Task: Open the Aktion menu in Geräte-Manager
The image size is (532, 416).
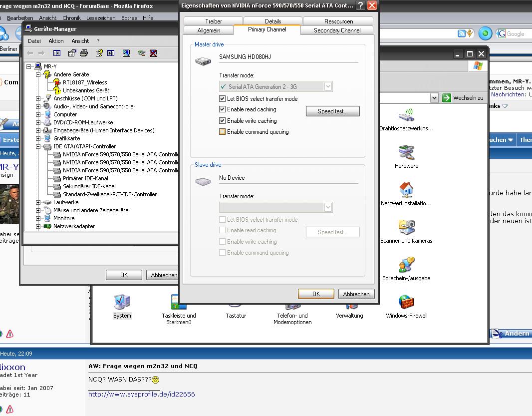Action: [x=56, y=41]
